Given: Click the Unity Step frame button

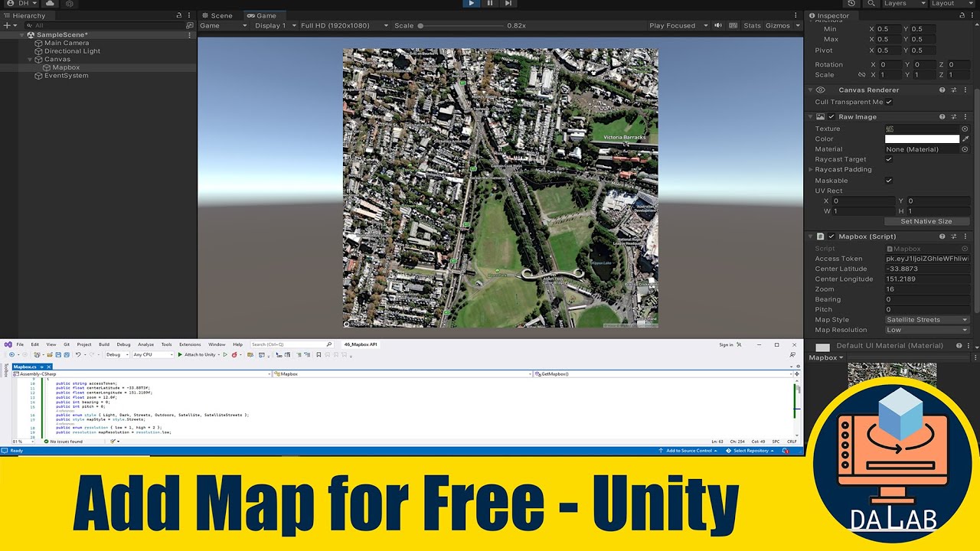Looking at the screenshot, I should click(508, 3).
